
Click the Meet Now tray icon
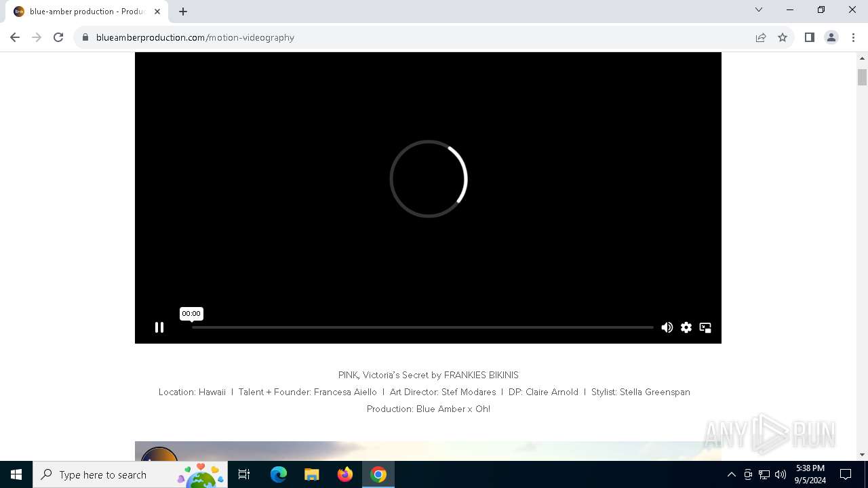point(748,474)
